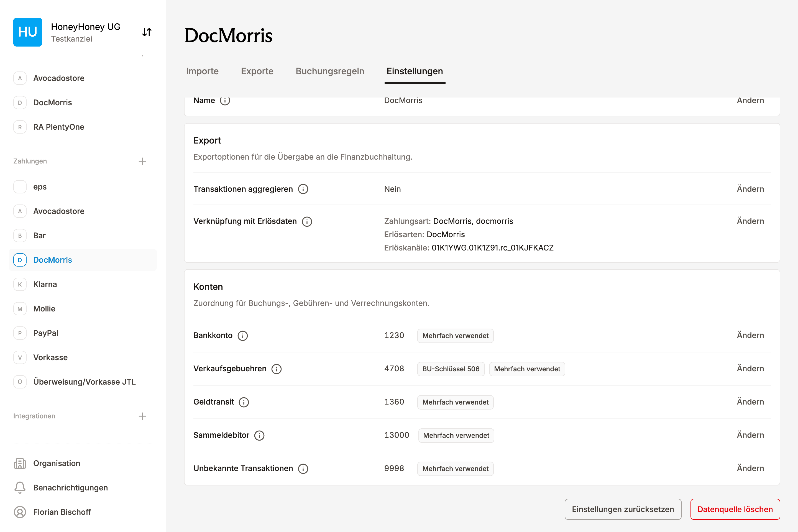Screen dimensions: 798x532
Task: Click the Florian Bischoff user icon
Action: pyautogui.click(x=20, y=512)
